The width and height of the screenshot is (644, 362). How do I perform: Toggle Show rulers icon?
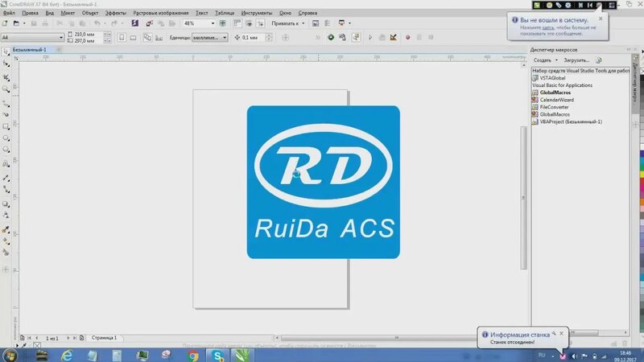[237, 23]
